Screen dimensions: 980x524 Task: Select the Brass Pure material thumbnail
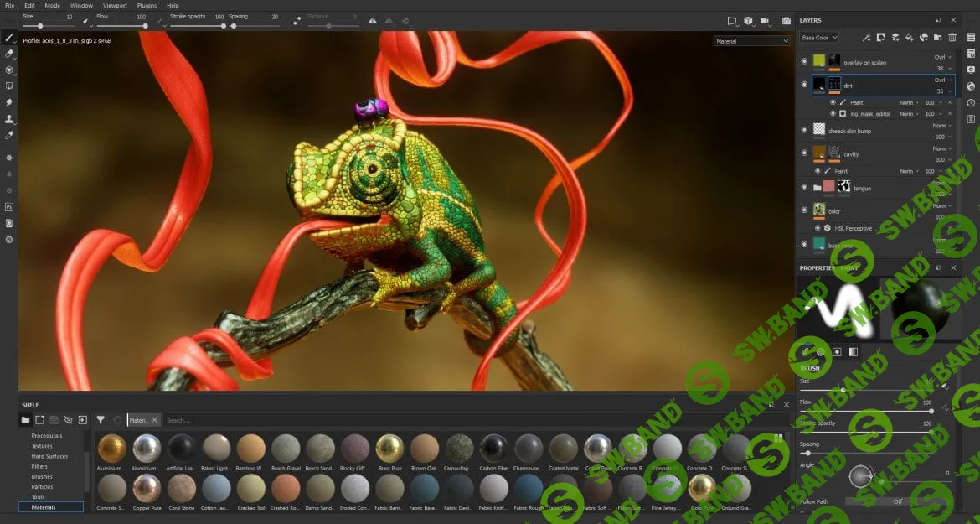pyautogui.click(x=389, y=449)
